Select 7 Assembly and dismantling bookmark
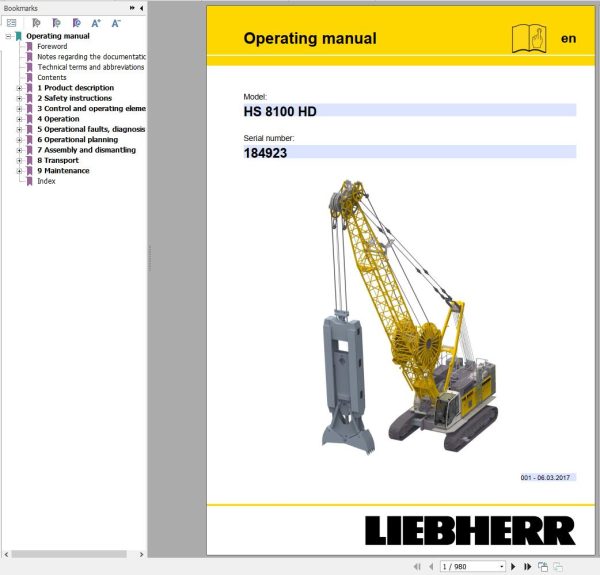The height and width of the screenshot is (575, 600). coord(86,150)
